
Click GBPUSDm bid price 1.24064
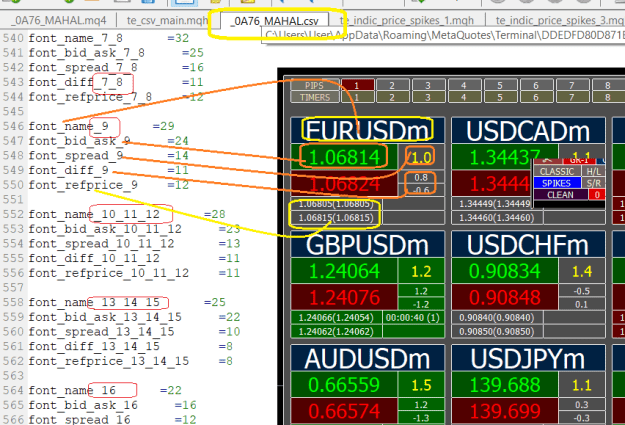344,271
